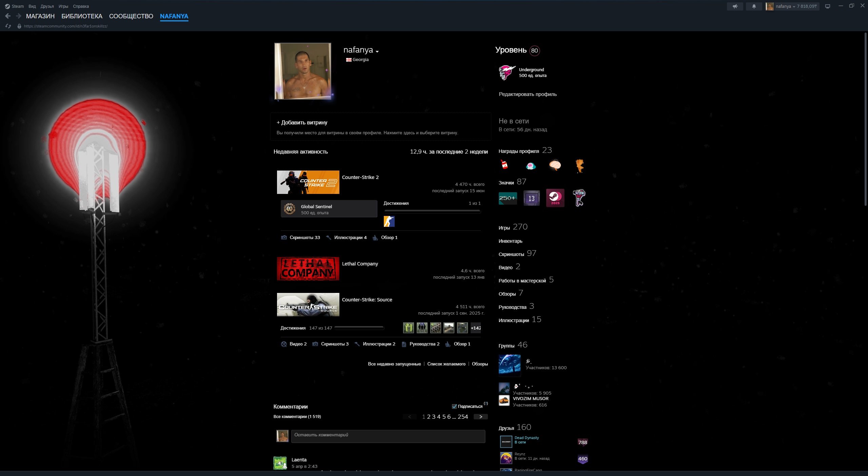Open the Игры menu
The width and height of the screenshot is (868, 476).
point(63,6)
